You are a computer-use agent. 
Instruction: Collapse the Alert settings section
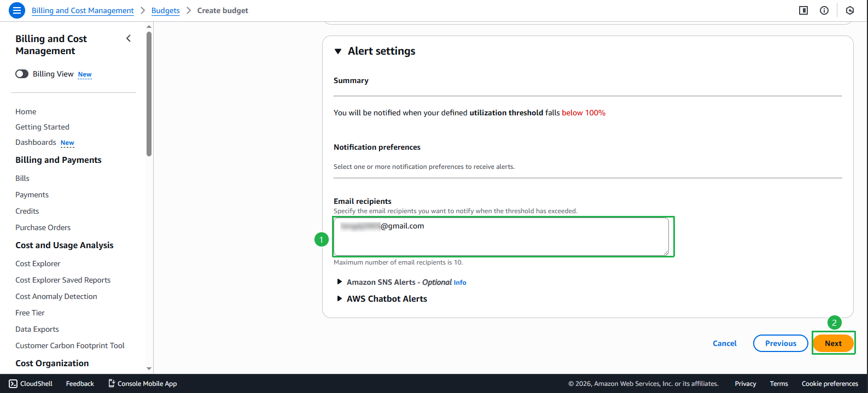[338, 51]
